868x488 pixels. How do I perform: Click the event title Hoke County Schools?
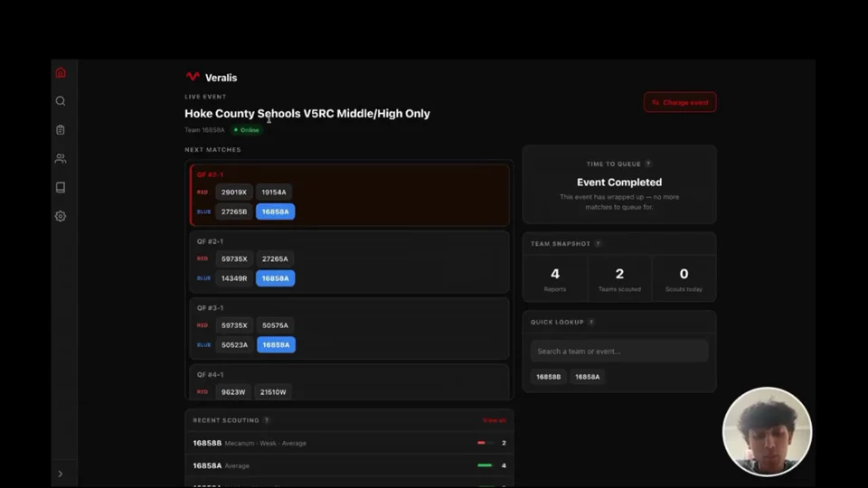pyautogui.click(x=307, y=114)
